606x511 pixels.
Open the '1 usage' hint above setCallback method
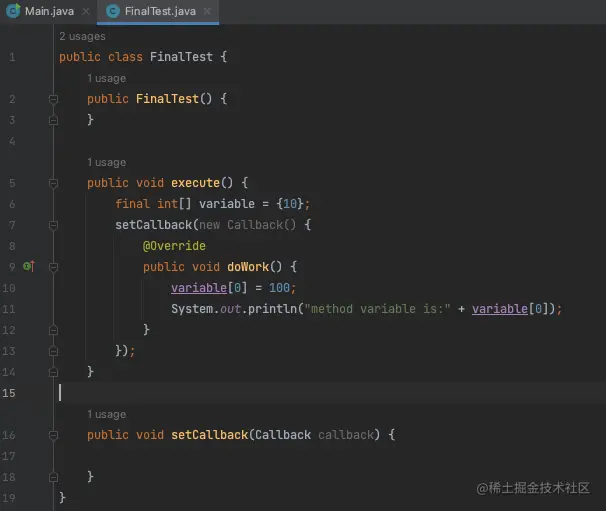[107, 414]
